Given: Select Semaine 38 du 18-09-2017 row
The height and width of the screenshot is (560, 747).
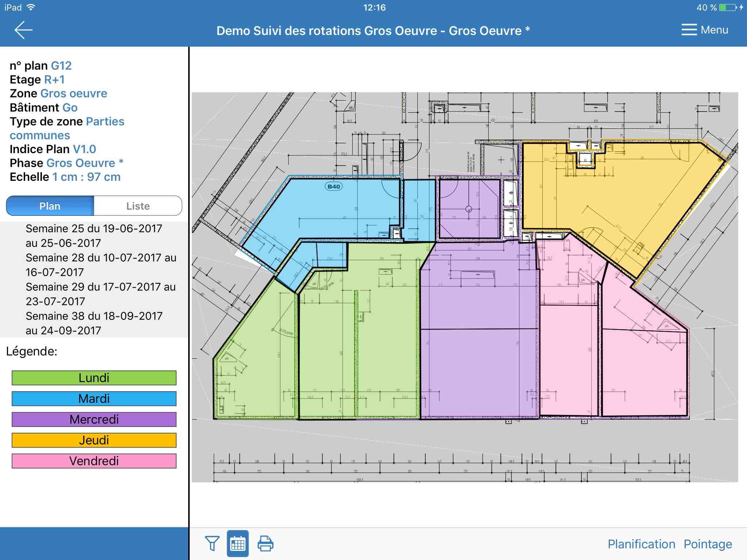Looking at the screenshot, I should tap(94, 323).
